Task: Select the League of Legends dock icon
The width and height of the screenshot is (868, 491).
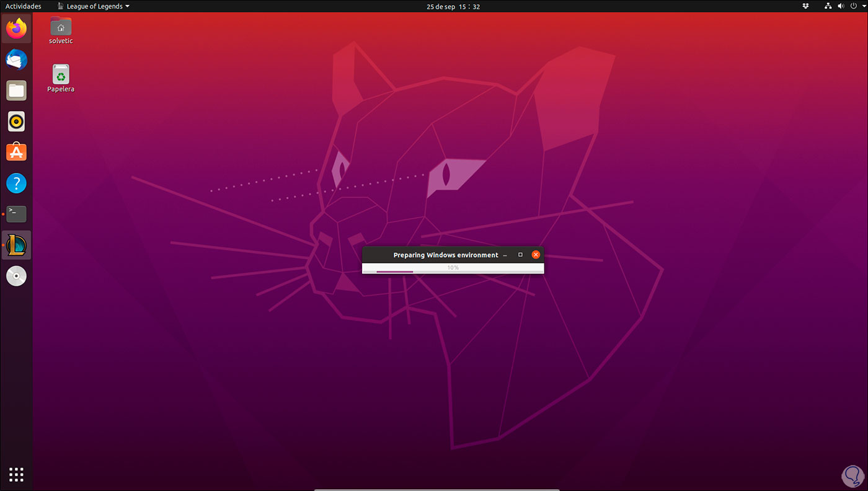Action: click(x=17, y=245)
